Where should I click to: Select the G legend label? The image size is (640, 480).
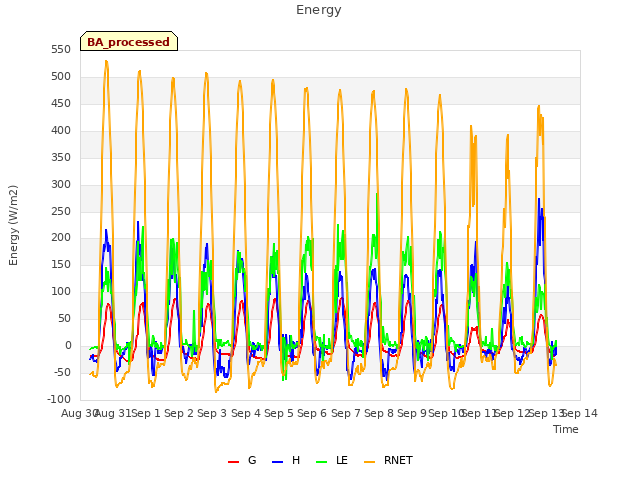pos(252,460)
